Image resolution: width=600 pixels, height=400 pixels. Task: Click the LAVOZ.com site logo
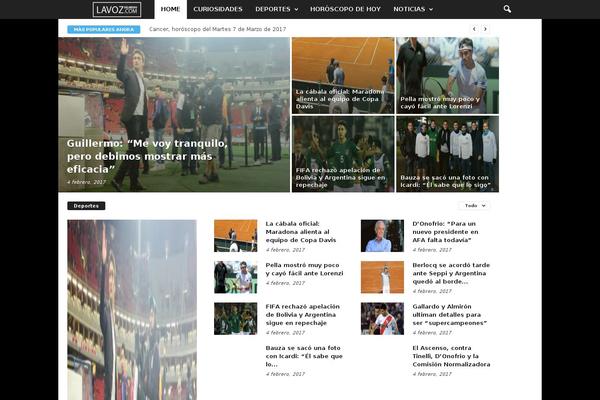pos(117,9)
